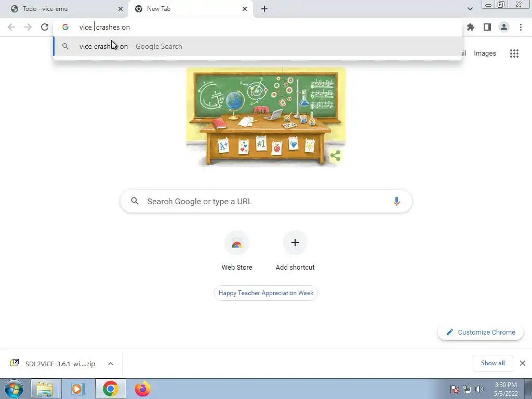This screenshot has width=532, height=399.
Task: Switch to the Todo - vice-emu tab
Action: pos(64,9)
